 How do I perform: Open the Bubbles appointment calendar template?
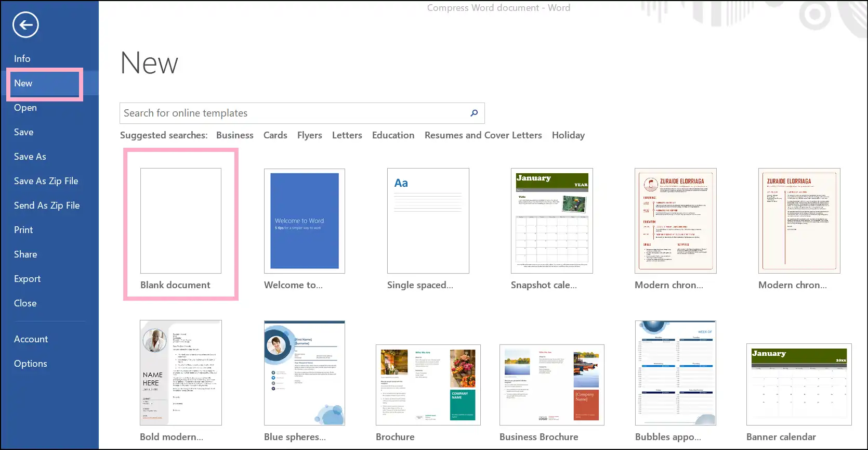click(676, 372)
